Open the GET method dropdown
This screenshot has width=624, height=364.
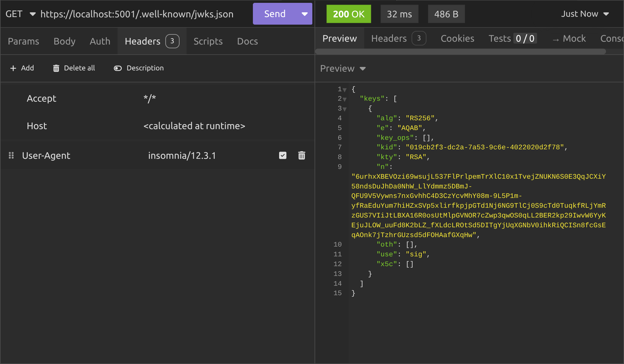[32, 14]
